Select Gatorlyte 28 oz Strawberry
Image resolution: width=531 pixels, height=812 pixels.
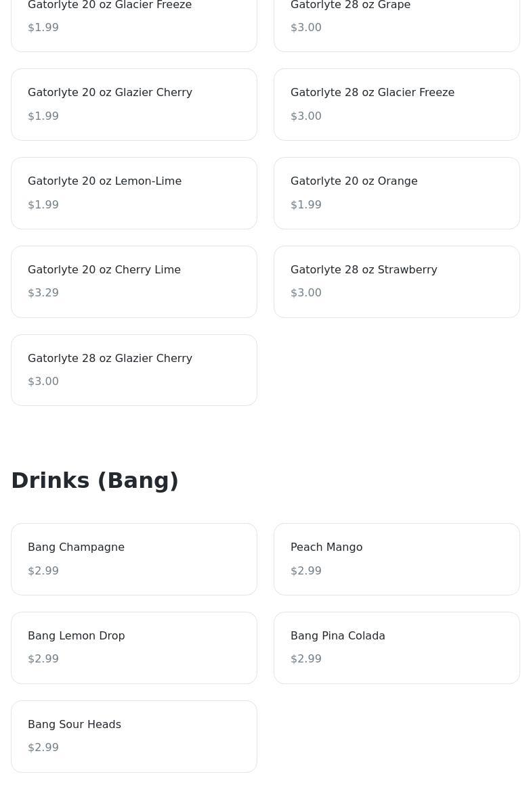[x=397, y=281]
